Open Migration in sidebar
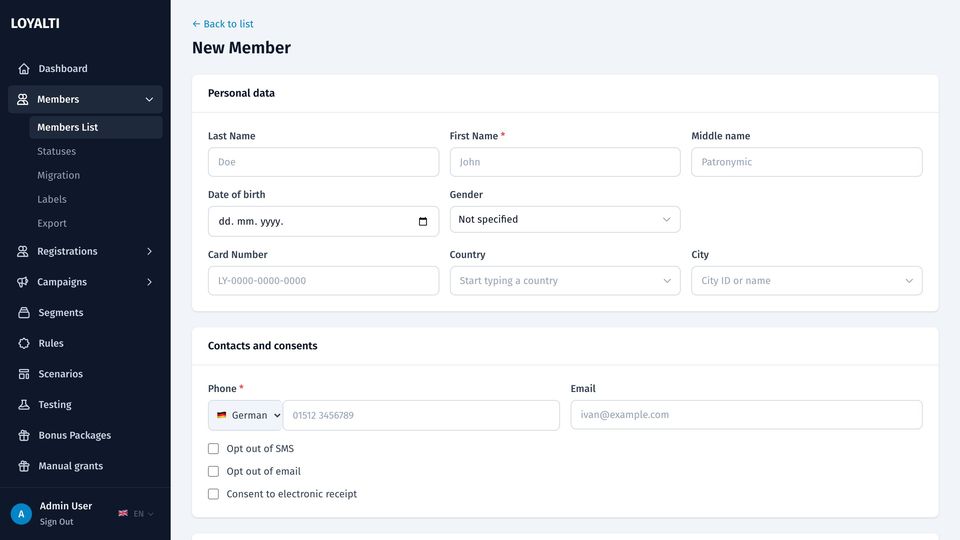Screen dimensions: 960x540 [x=58, y=175]
